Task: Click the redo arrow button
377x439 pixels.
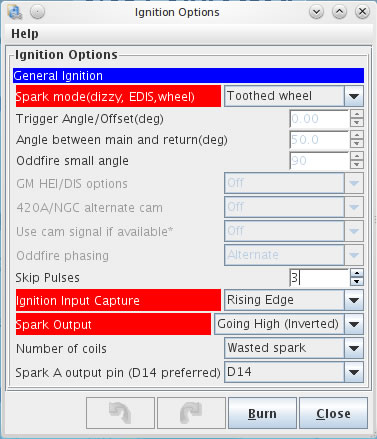Action: [x=191, y=413]
